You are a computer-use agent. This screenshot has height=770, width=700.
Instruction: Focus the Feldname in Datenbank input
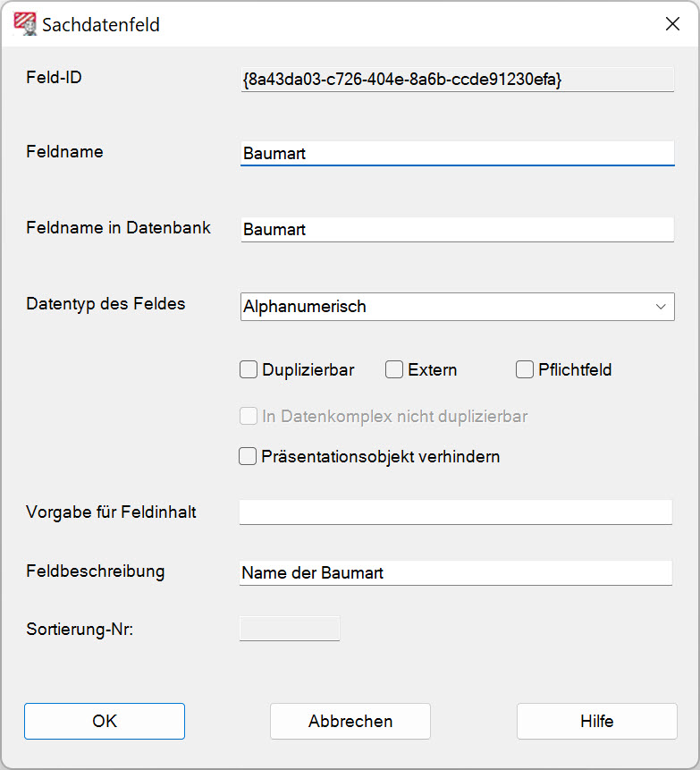pos(456,230)
